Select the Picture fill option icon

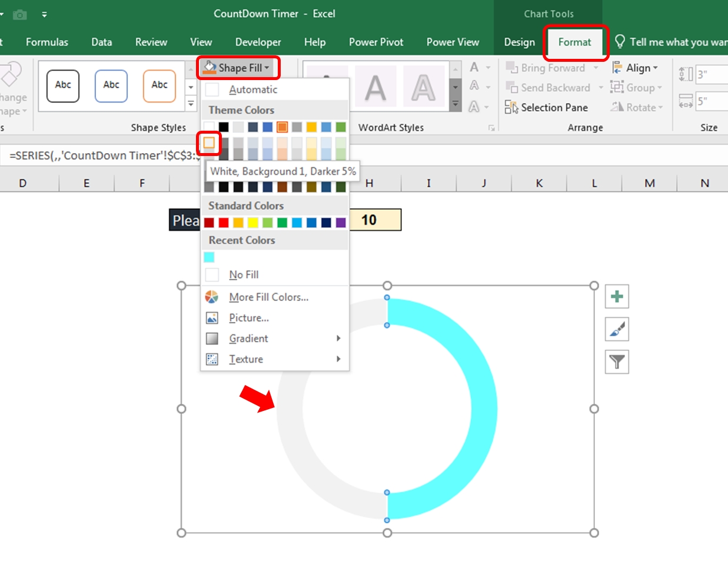tap(211, 317)
